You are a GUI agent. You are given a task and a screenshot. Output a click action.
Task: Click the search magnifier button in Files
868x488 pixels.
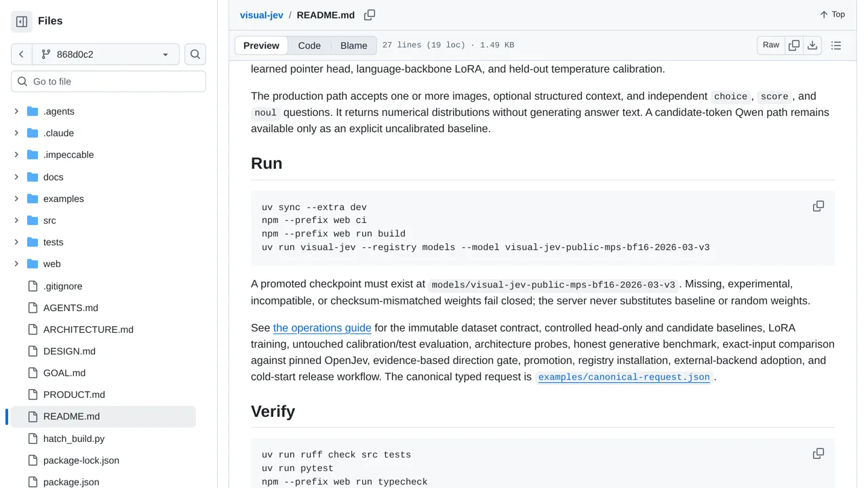[195, 54]
